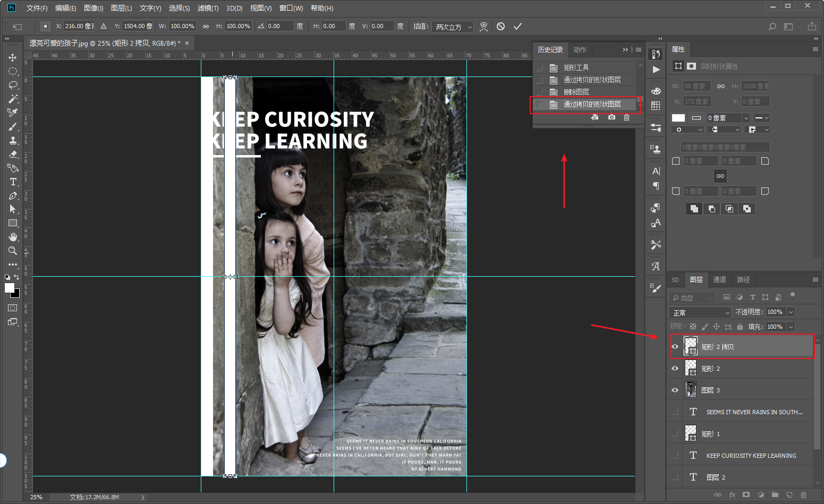Select the Clone Stamp tool
This screenshot has height=504, width=824.
13,140
